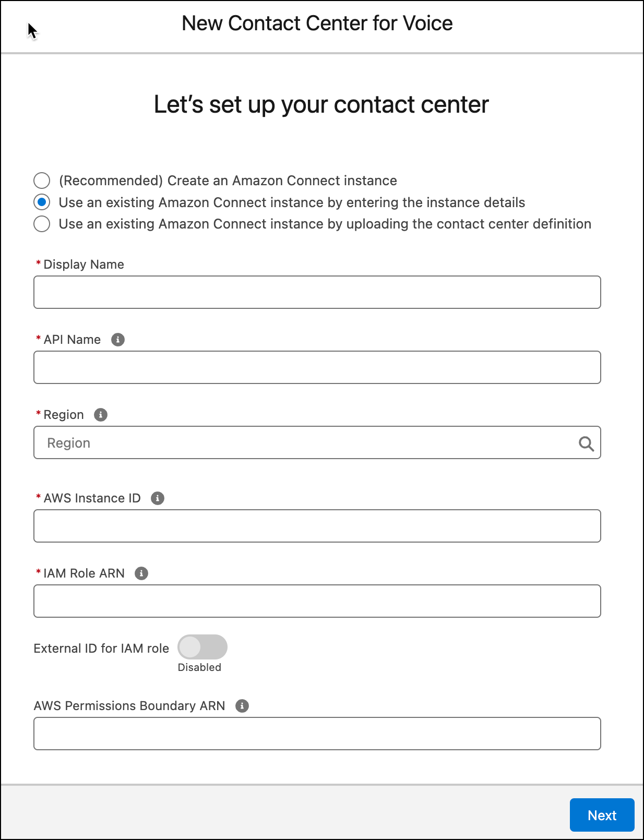This screenshot has height=840, width=644.
Task: Click the Region help info icon
Action: pyautogui.click(x=101, y=414)
